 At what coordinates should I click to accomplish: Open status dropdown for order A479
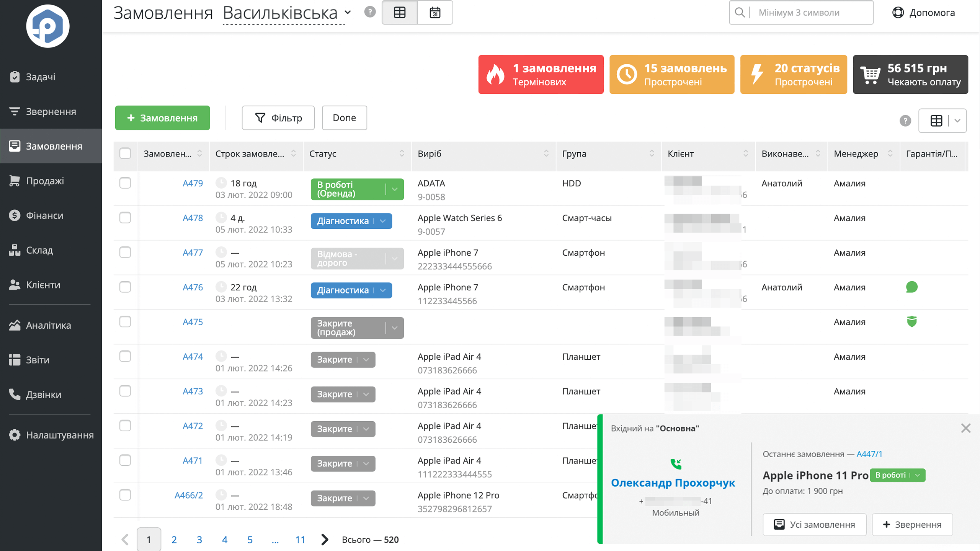(x=395, y=189)
